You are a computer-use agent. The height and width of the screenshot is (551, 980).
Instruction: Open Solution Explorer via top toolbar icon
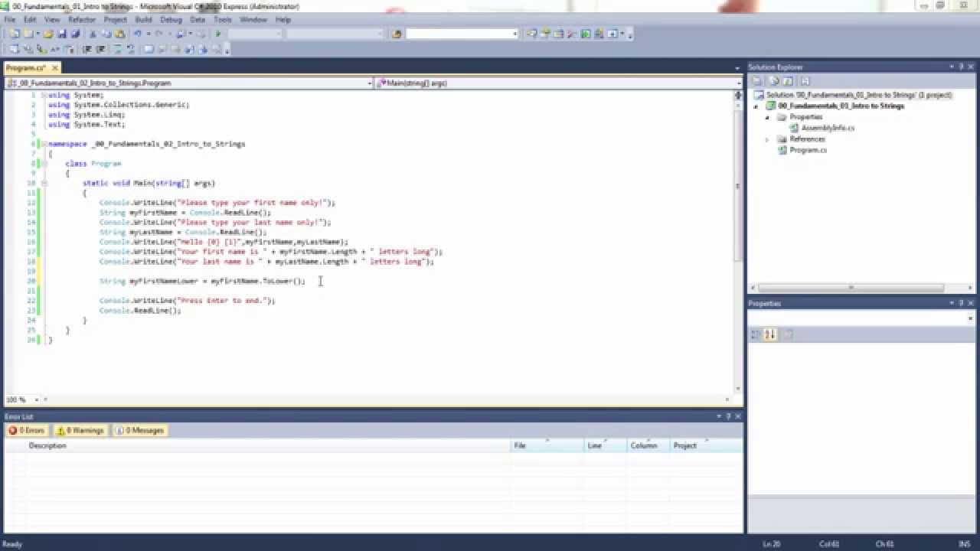(532, 34)
